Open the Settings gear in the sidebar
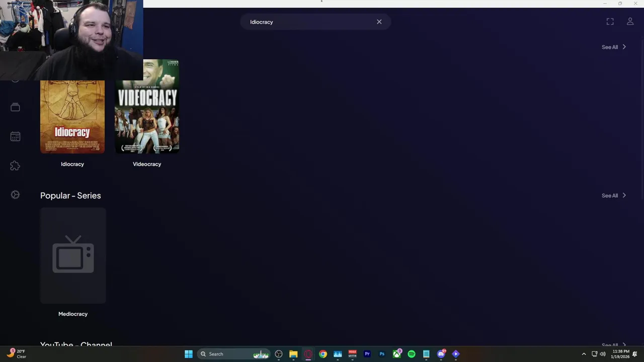 tap(15, 195)
